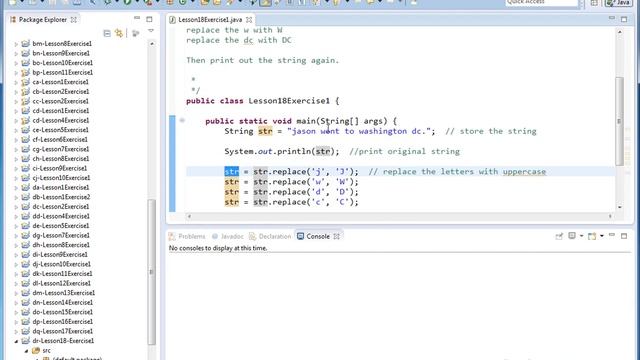The height and width of the screenshot is (360, 640).
Task: Expand the bm-Lesson8Exercise1 project
Action: (16, 44)
